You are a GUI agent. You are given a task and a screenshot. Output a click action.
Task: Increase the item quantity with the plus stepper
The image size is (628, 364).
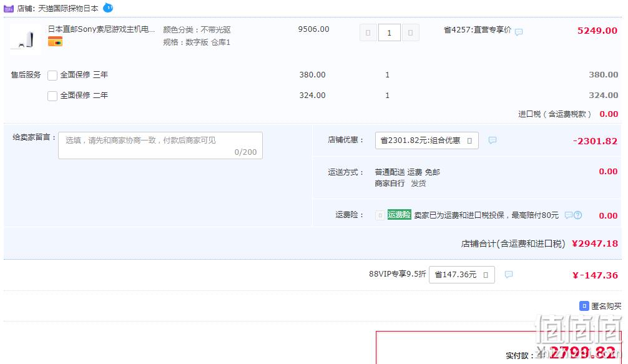tap(411, 33)
